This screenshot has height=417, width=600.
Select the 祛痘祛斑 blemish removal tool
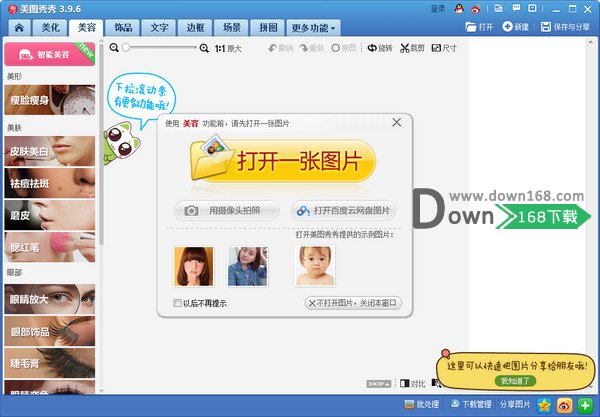(50, 183)
